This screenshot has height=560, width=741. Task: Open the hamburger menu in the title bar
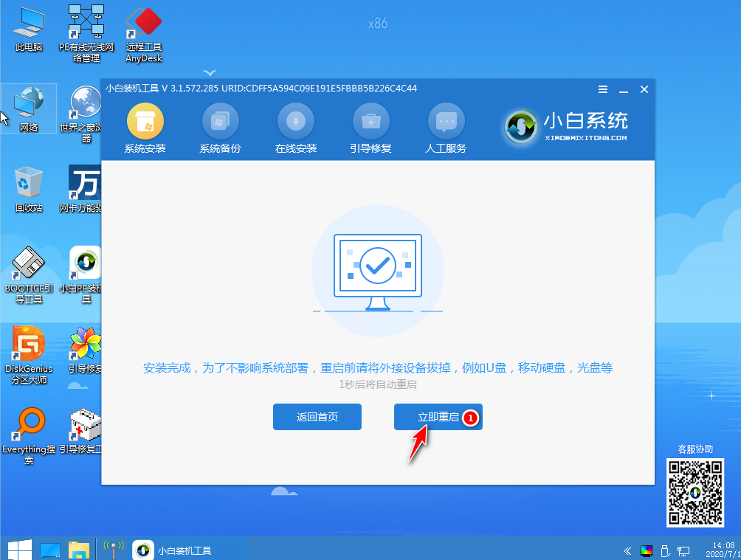pos(602,89)
